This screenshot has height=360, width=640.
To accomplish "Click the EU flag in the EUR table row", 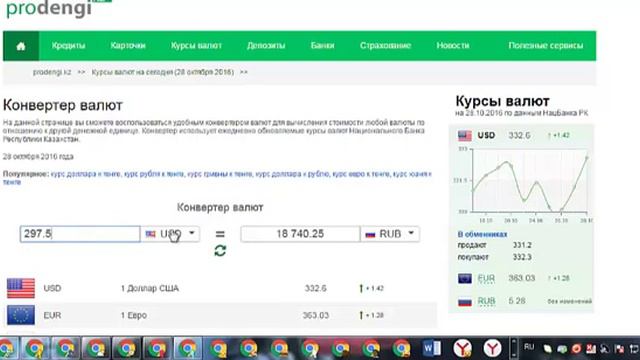I will [21, 315].
